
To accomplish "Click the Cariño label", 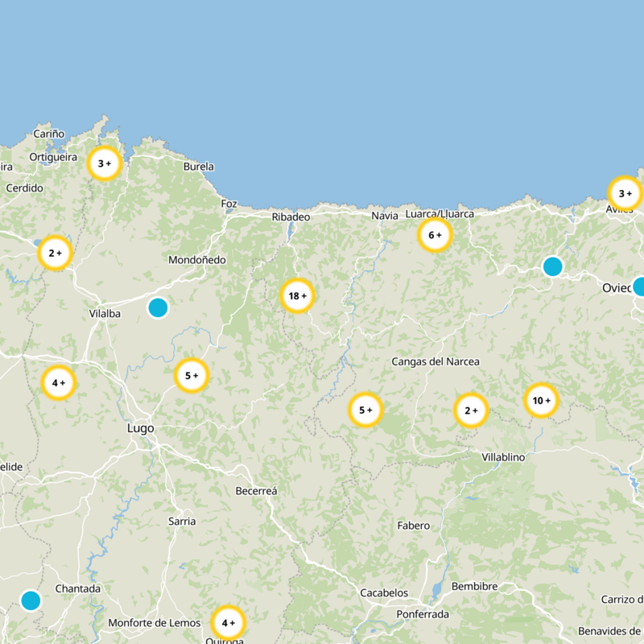I will point(49,134).
